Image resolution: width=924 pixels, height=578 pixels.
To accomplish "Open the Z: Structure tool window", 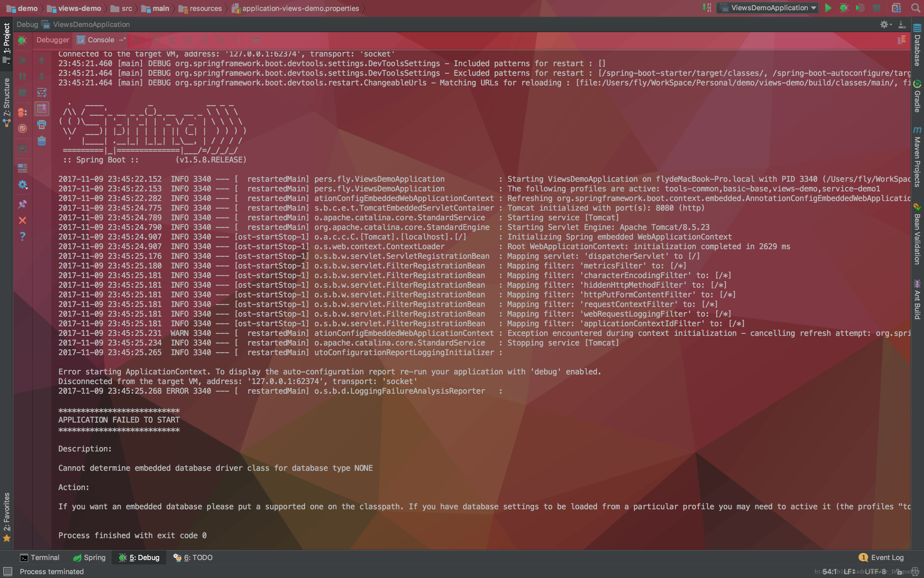I will point(6,102).
